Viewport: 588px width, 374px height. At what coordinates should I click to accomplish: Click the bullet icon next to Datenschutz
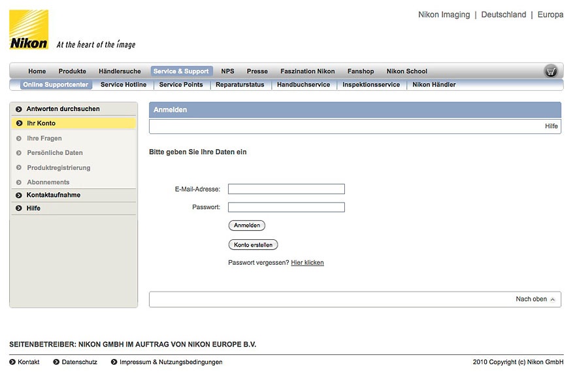click(56, 362)
